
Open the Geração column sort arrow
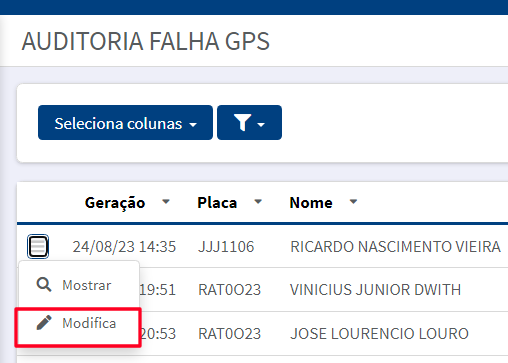tap(166, 201)
